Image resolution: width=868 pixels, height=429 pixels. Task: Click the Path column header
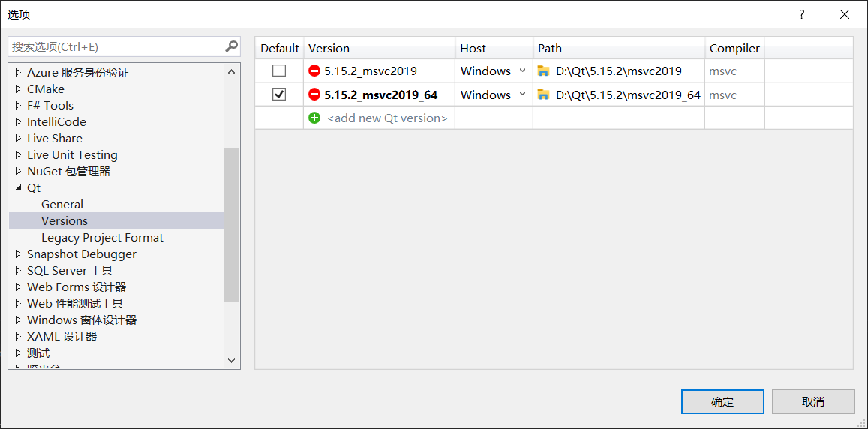[x=619, y=48]
